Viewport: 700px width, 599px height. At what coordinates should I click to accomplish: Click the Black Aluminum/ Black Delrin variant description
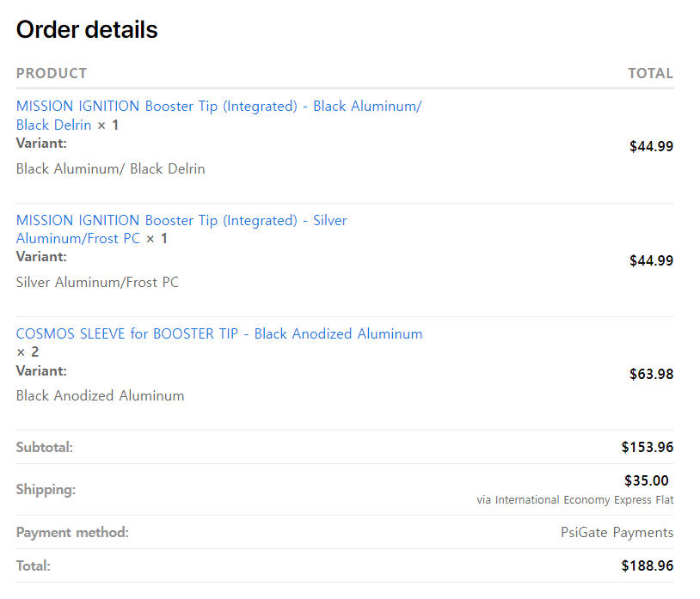coord(110,169)
